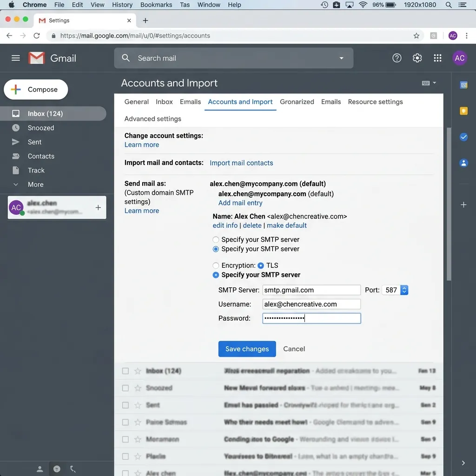
Task: Open the Contacts side panel icon
Action: click(463, 163)
